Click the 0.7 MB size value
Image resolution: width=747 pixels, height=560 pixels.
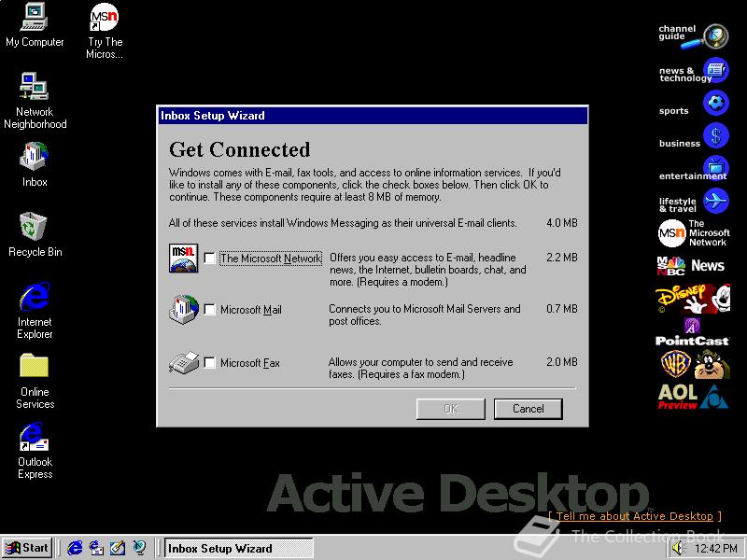click(x=562, y=309)
